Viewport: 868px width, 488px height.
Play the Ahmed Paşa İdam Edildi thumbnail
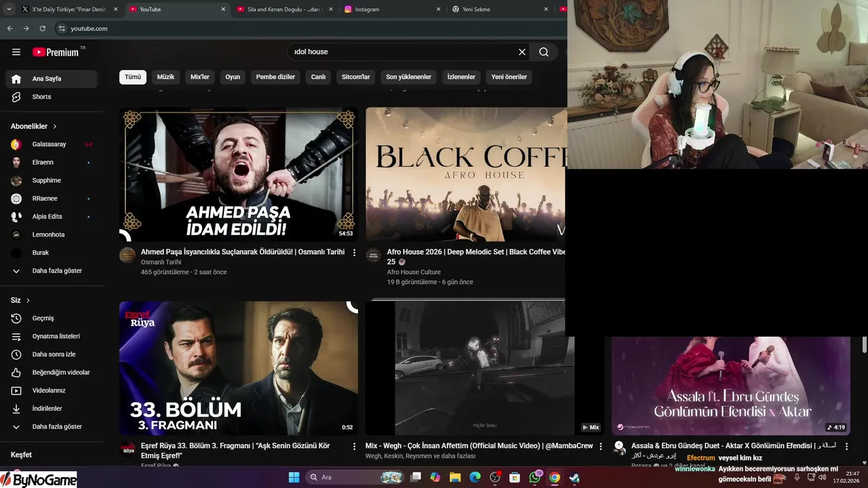pyautogui.click(x=239, y=174)
